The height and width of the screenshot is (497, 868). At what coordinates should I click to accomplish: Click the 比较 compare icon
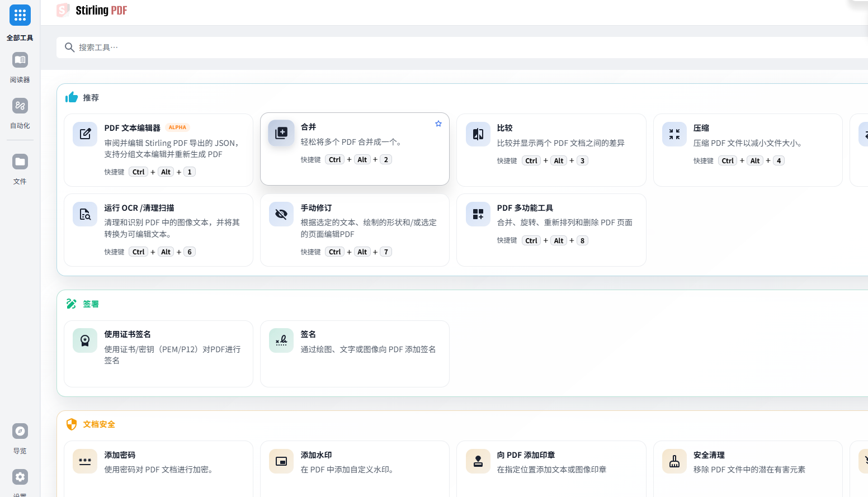pos(478,134)
